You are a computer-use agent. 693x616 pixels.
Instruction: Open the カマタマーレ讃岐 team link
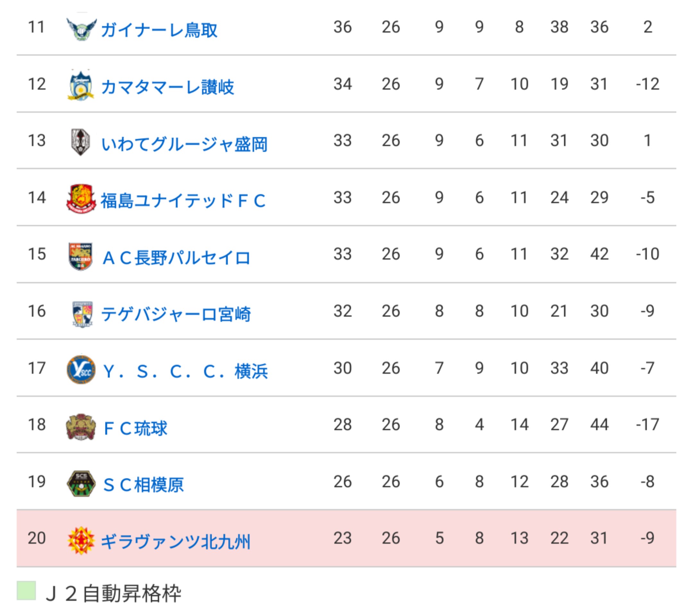[x=167, y=87]
